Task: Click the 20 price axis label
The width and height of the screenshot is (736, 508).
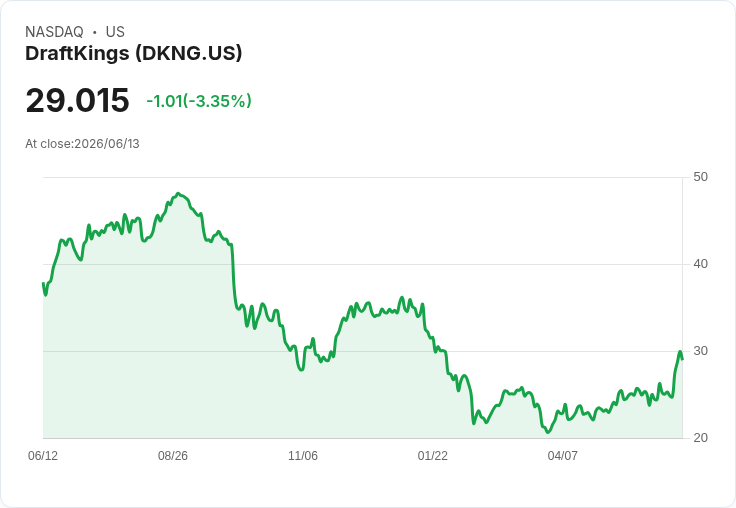Action: point(700,438)
